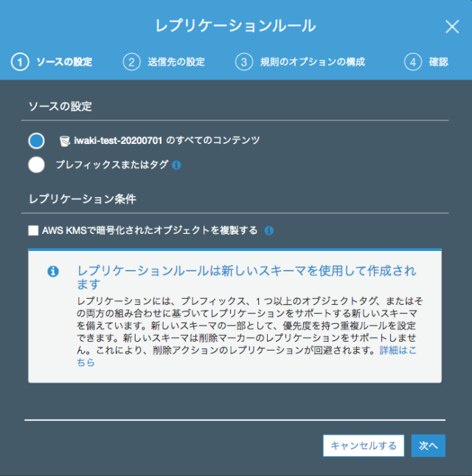Click the レプリケーション条件 heading
This screenshot has width=472, height=476.
(x=82, y=199)
